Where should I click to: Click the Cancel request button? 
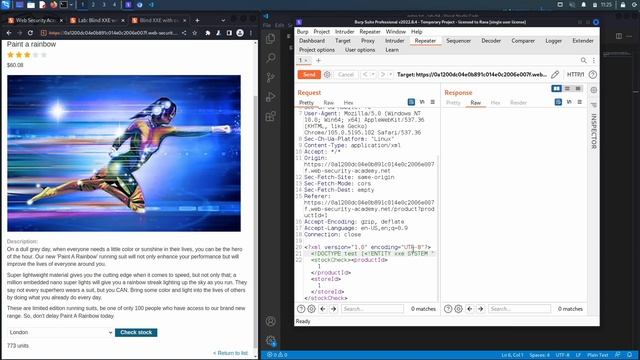346,75
